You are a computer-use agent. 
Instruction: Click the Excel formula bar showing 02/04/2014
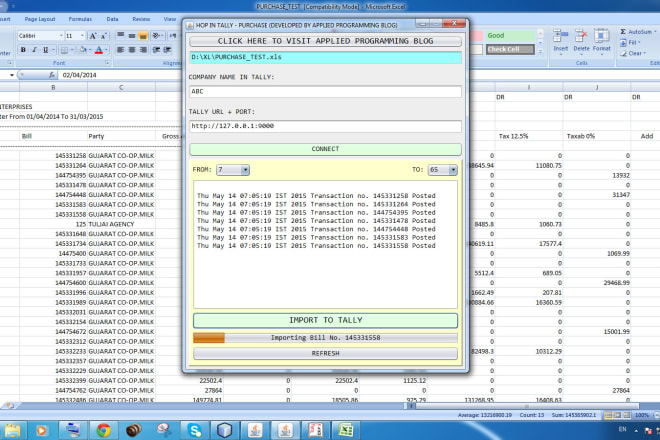pos(122,75)
